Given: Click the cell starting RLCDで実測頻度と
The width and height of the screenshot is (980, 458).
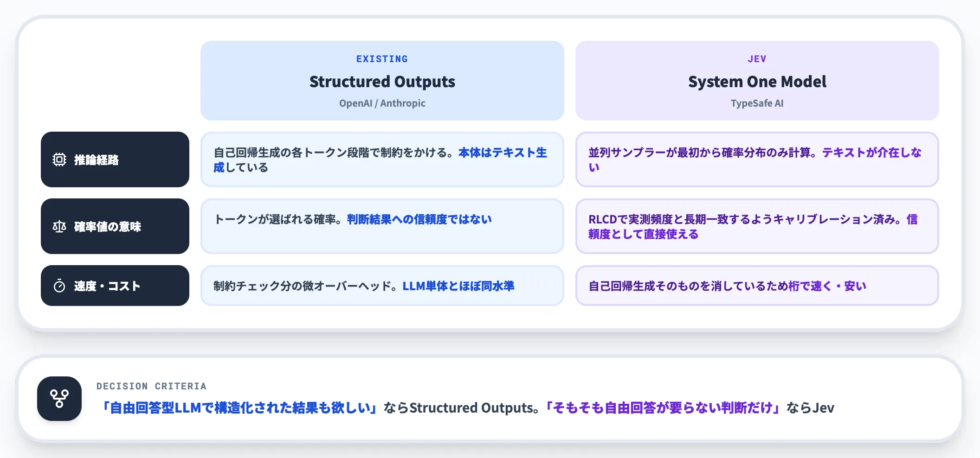Looking at the screenshot, I should [x=757, y=226].
